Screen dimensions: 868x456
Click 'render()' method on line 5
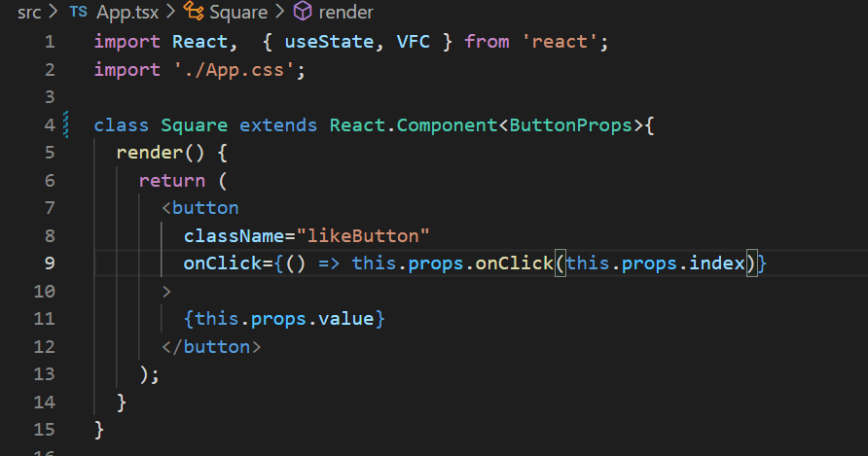tap(160, 153)
